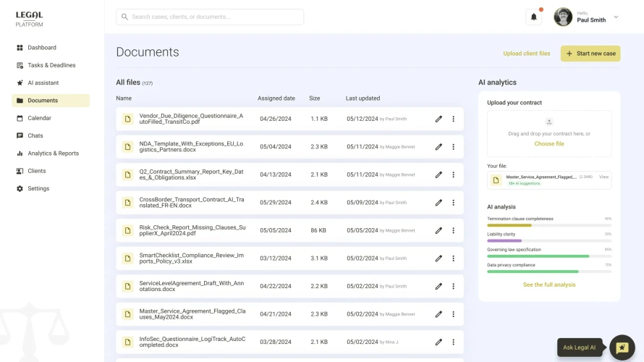Go to Tasks & Deadlines in sidebar
The height and width of the screenshot is (362, 644).
pyautogui.click(x=51, y=65)
